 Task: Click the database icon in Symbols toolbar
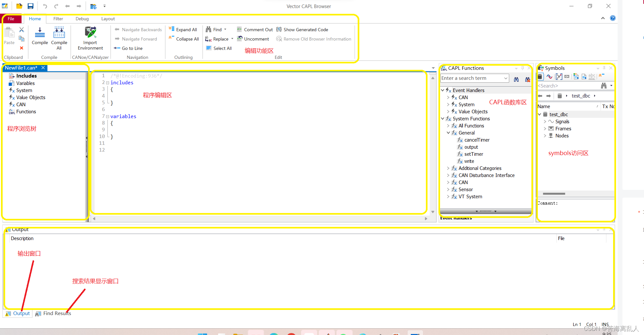pos(540,77)
